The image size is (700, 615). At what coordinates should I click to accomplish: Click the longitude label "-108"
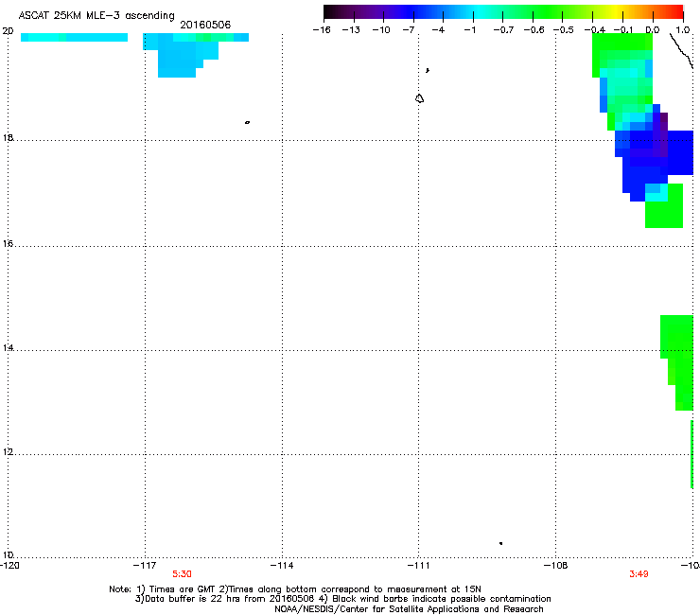point(556,566)
